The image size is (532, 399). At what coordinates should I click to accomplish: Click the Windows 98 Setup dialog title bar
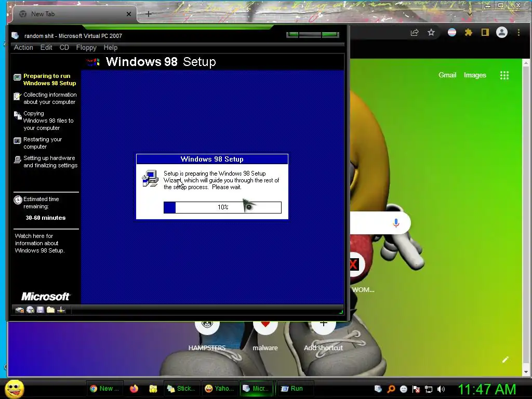212,159
